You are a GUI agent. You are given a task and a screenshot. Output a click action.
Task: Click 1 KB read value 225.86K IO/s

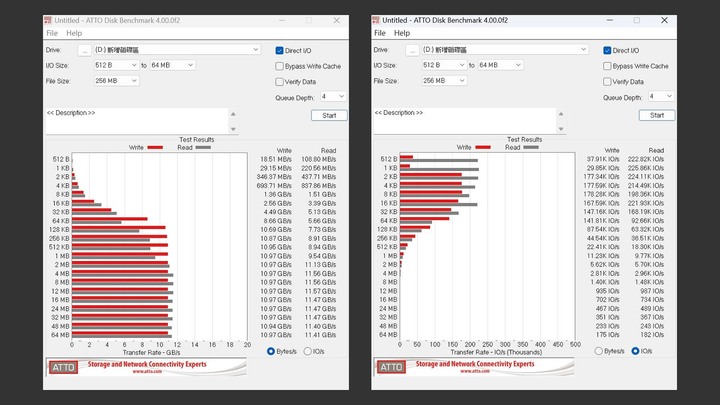click(646, 168)
